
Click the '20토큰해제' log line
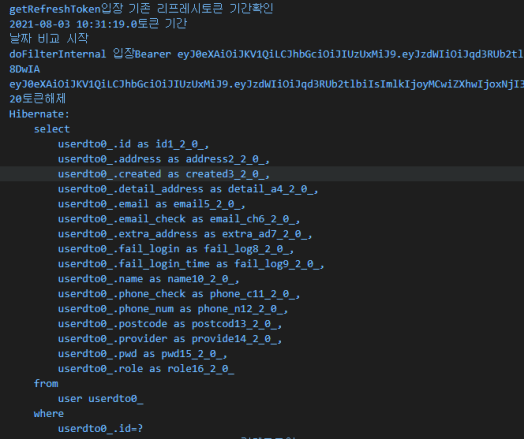click(x=37, y=99)
